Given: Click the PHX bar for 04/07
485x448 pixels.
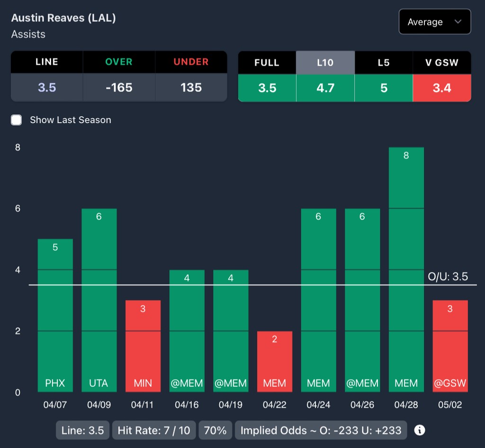Looking at the screenshot, I should [55, 315].
